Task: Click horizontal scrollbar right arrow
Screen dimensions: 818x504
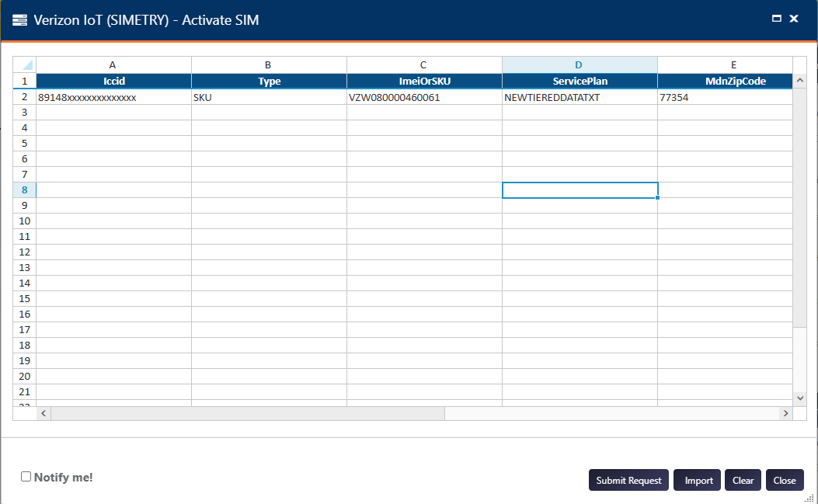Action: pyautogui.click(x=785, y=413)
